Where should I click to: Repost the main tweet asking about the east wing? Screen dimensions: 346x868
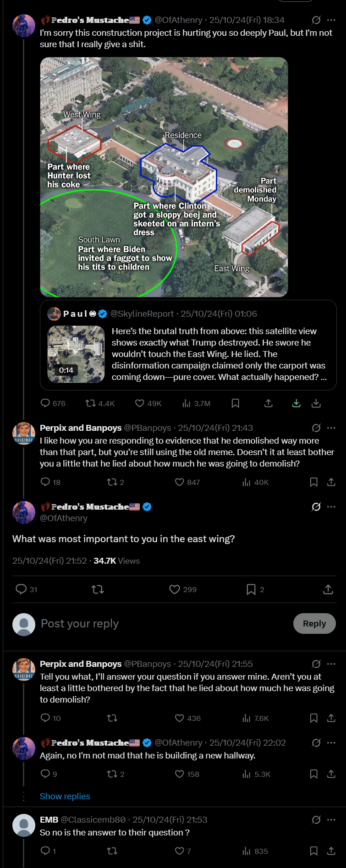[x=98, y=589]
